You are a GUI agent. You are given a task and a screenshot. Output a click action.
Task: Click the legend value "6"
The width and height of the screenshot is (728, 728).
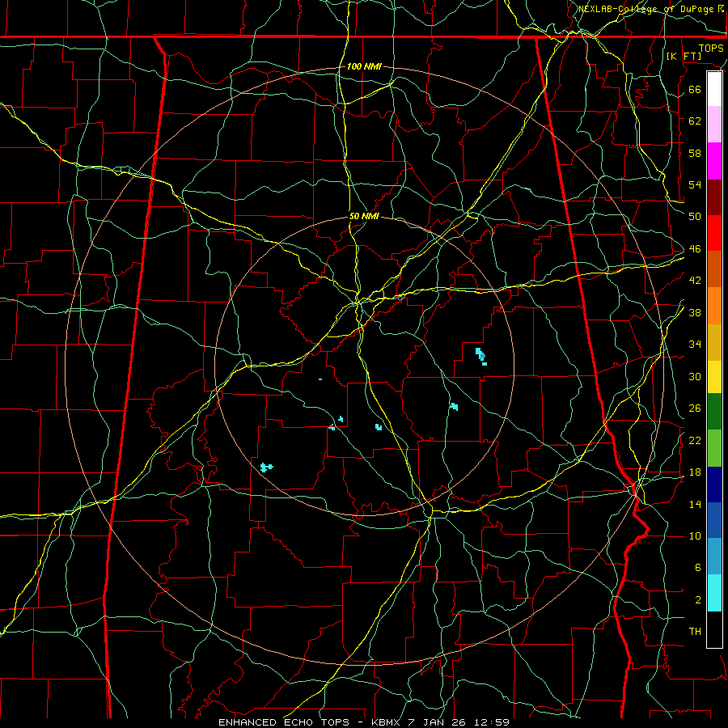pos(697,568)
